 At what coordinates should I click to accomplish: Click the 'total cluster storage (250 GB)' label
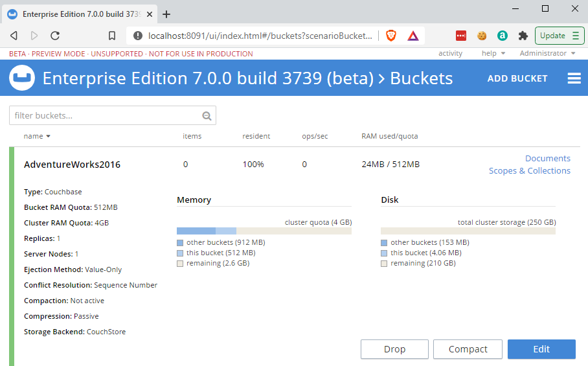pos(506,222)
